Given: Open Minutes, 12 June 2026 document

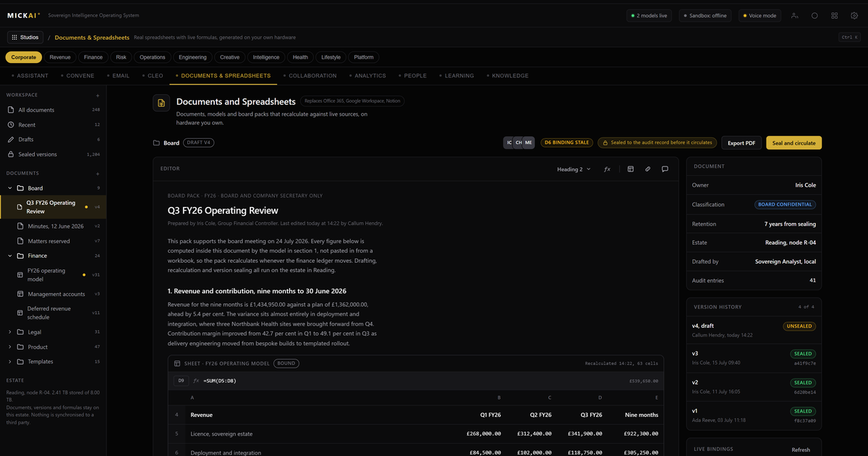Looking at the screenshot, I should (x=53, y=226).
